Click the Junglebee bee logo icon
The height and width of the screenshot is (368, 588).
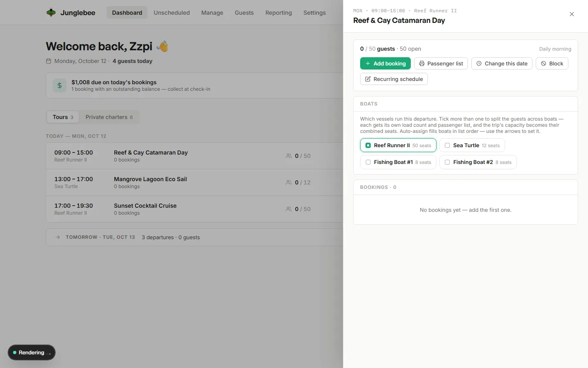[51, 13]
